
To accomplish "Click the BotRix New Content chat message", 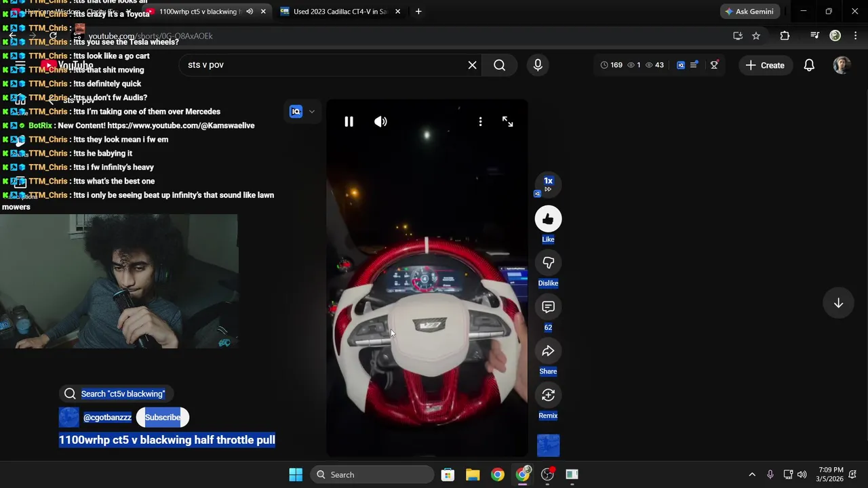I will point(128,125).
